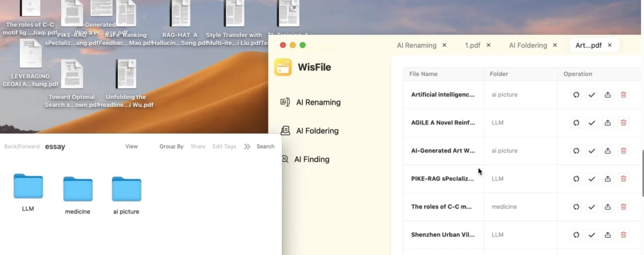This screenshot has height=255, width=644.
Task: Delete the AI-Generated Art W... row
Action: pos(623,151)
